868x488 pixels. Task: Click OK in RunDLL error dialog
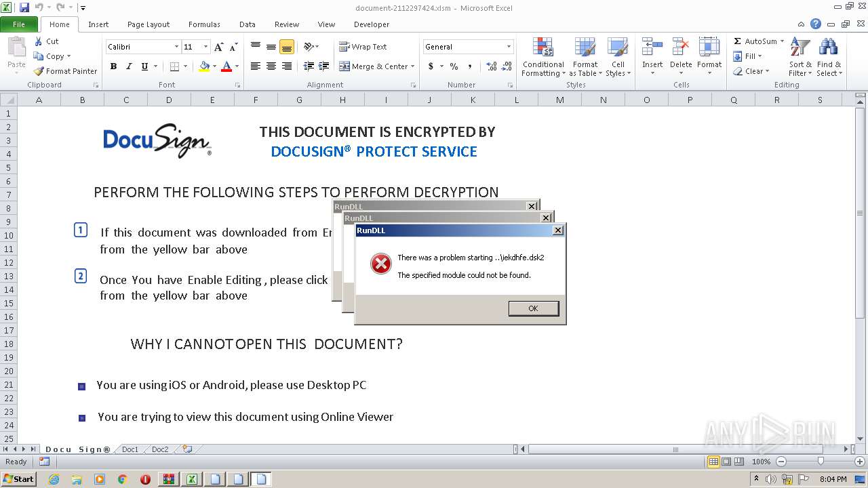[x=533, y=308]
